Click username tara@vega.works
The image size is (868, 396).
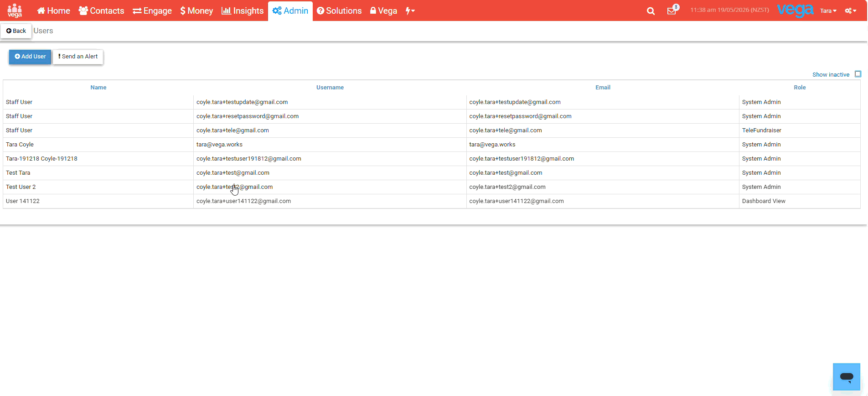pyautogui.click(x=219, y=145)
